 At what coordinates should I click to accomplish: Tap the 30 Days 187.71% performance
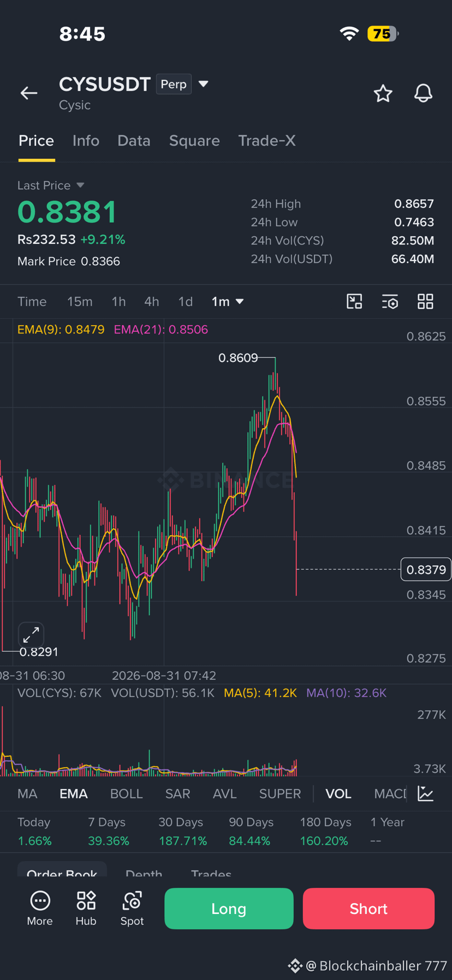(x=182, y=832)
